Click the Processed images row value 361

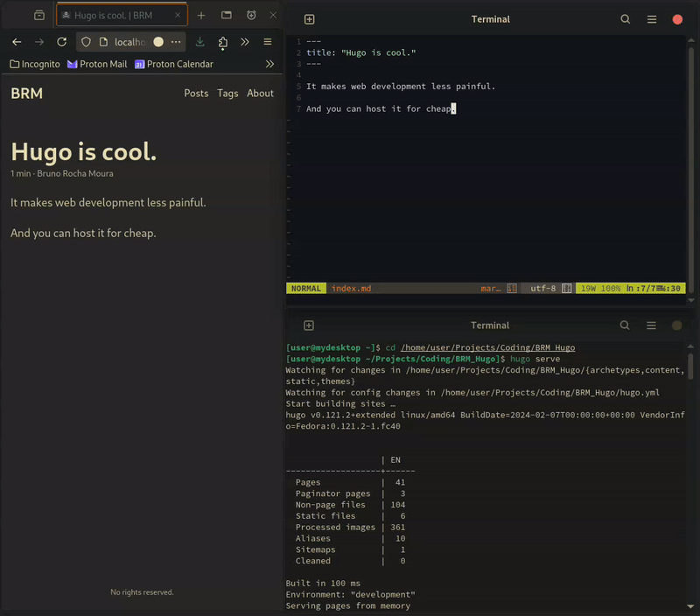[398, 528]
